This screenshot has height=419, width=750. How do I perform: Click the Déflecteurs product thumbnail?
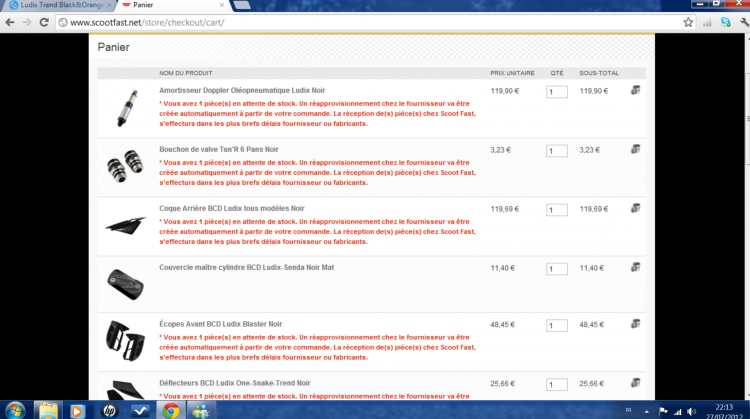pos(125,390)
